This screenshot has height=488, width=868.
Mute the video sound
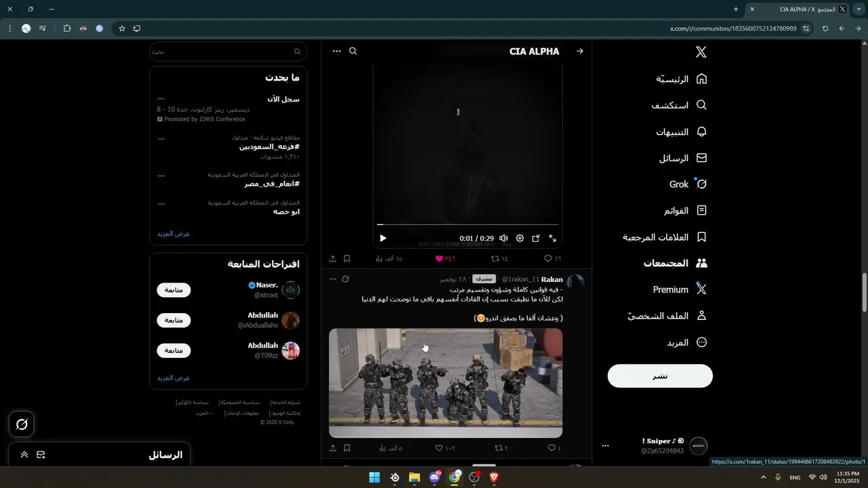(504, 239)
